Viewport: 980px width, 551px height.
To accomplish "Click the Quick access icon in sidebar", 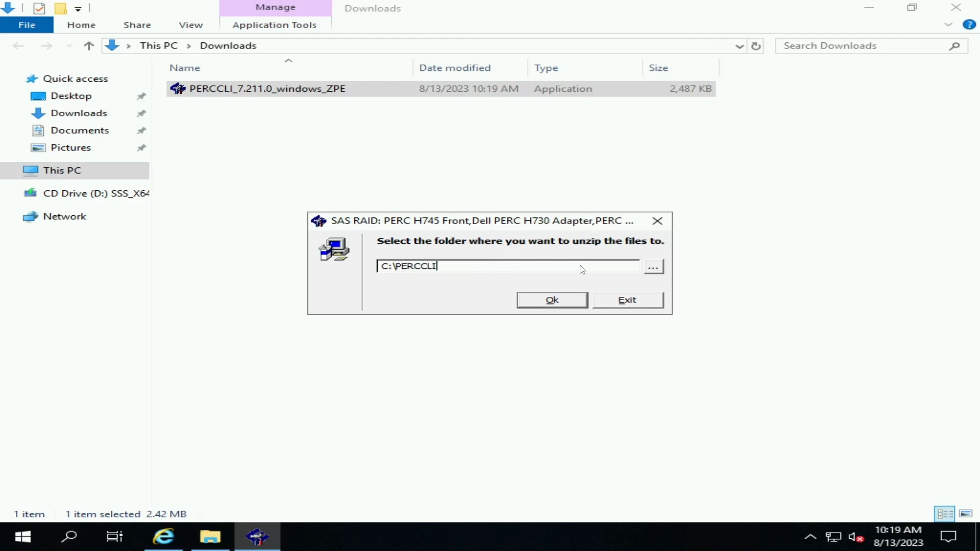I will (x=32, y=78).
